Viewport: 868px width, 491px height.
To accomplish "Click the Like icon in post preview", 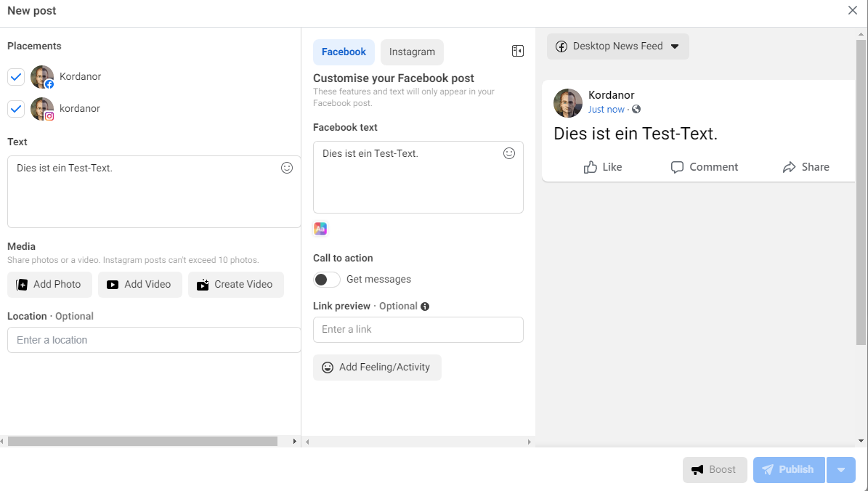I will coord(591,167).
